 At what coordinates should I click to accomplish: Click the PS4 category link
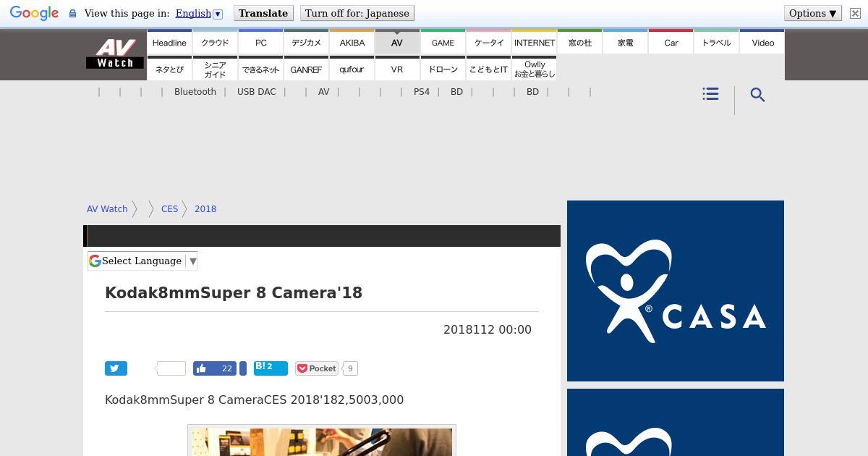click(x=422, y=92)
